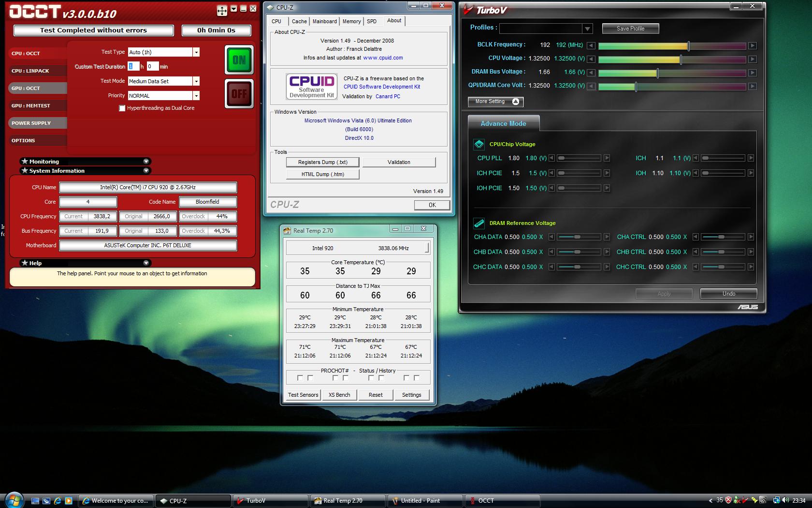Open the OPTIONS tab in OCCT
Screen dimensions: 812x508
[x=37, y=140]
